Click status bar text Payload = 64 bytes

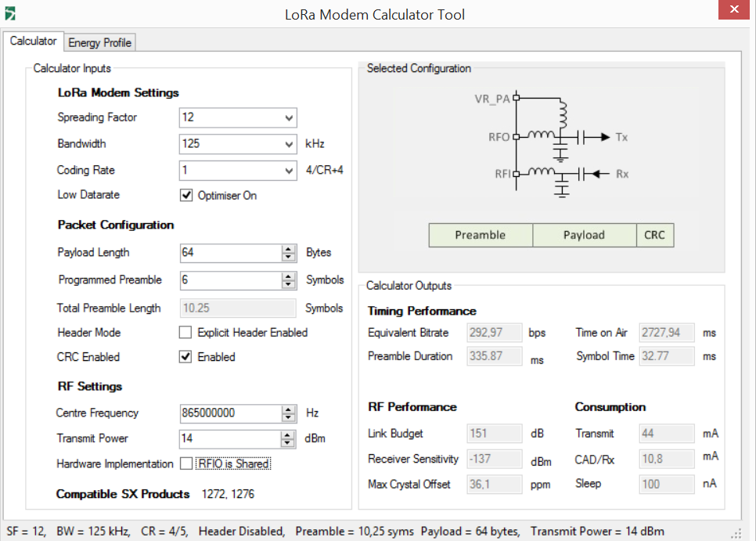click(x=470, y=532)
